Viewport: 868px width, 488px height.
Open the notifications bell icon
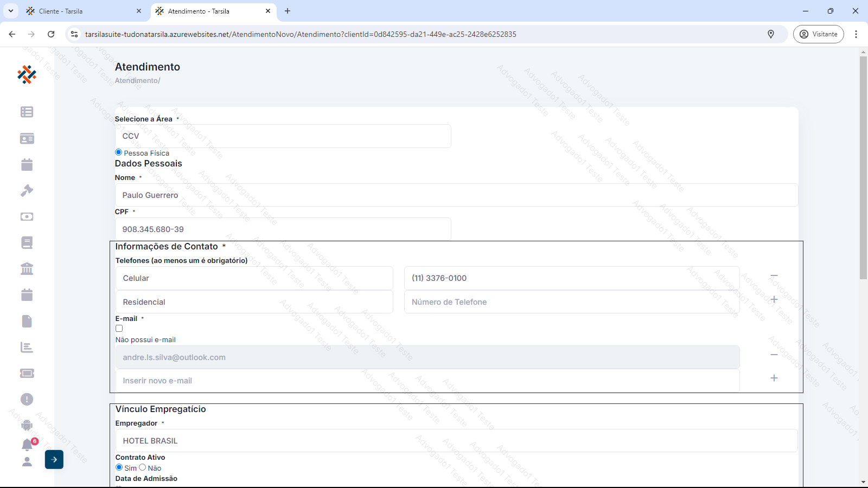click(x=27, y=445)
